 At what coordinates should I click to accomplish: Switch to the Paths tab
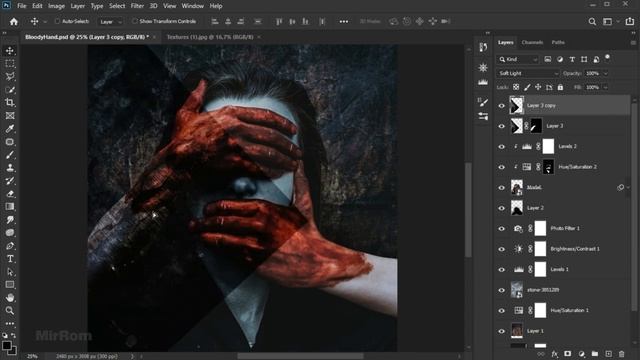click(x=558, y=42)
